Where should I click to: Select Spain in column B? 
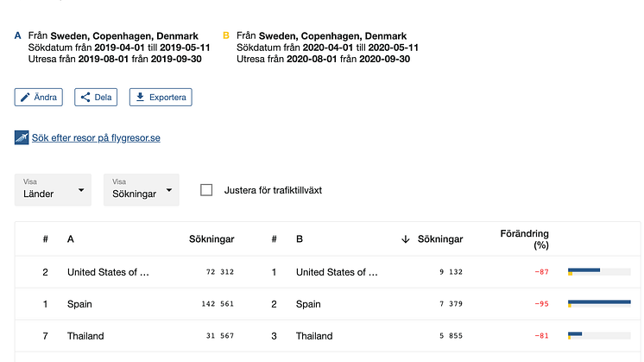point(308,304)
